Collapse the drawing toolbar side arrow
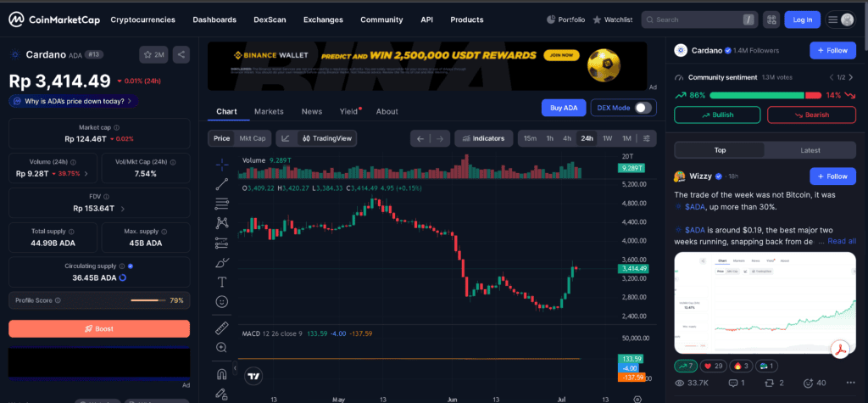 235,367
